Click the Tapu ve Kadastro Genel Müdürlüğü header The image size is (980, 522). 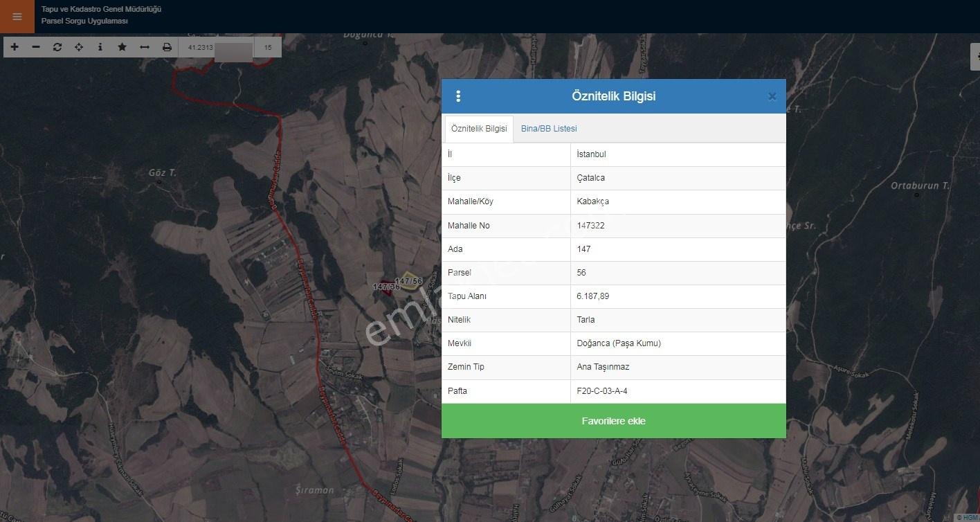pos(101,9)
